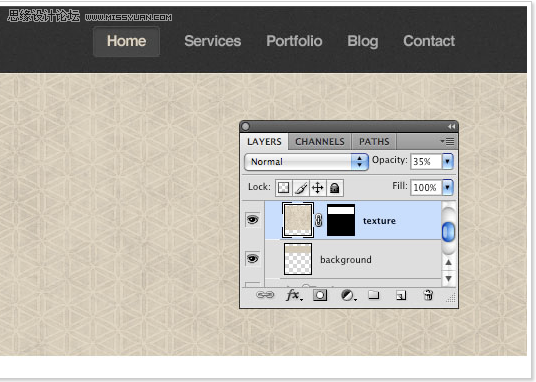
Task: Collapse the panel with double-arrow icon
Action: (451, 127)
